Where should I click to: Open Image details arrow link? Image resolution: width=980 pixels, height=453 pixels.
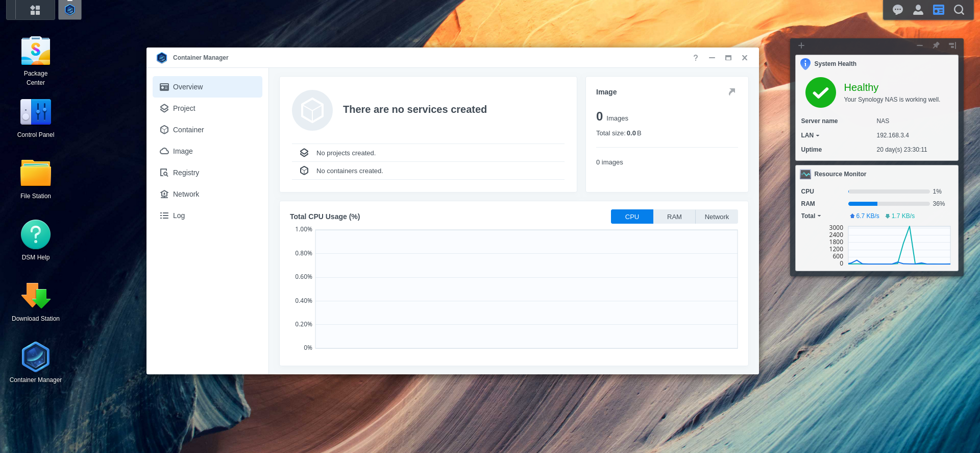[x=732, y=92]
